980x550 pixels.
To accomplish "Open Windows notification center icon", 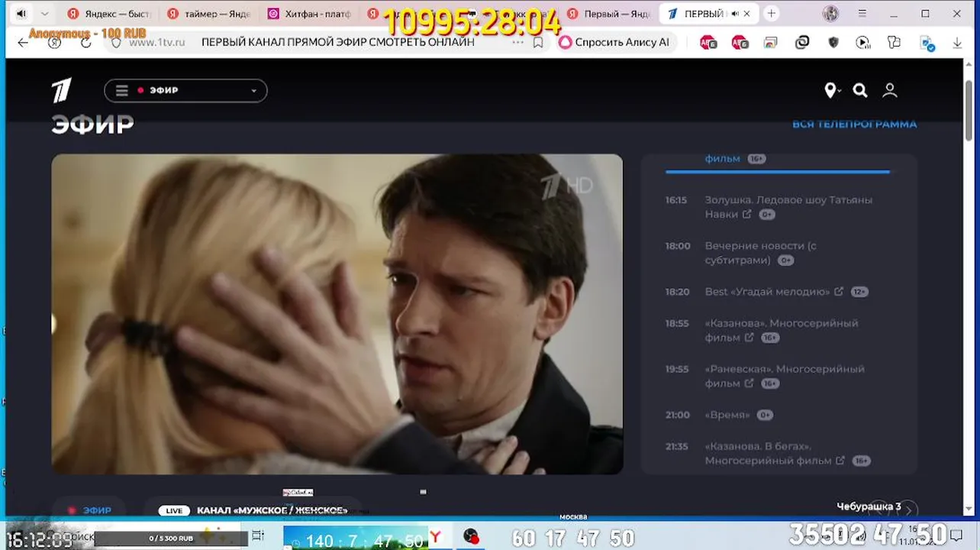I will [957, 535].
